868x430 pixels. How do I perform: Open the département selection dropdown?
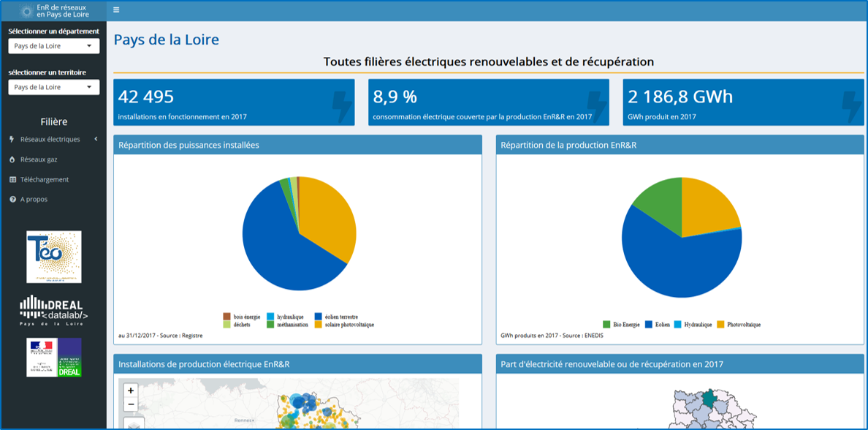pyautogui.click(x=53, y=46)
